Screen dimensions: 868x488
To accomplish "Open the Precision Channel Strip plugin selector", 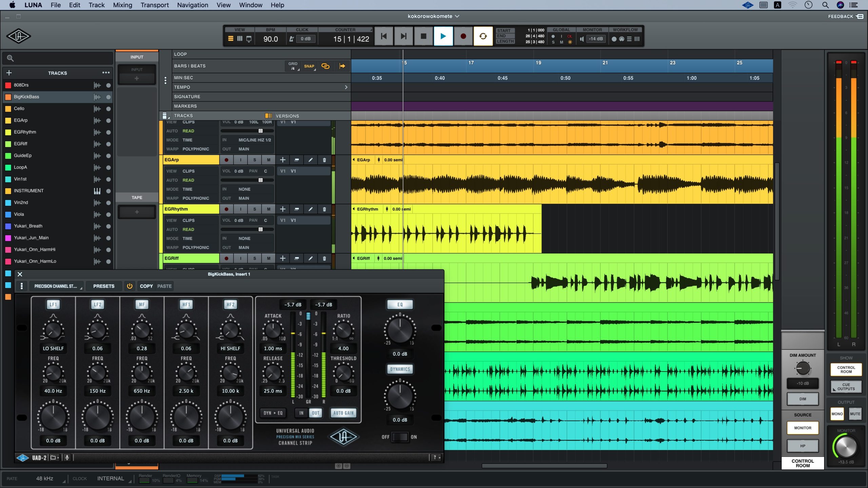I will click(56, 286).
